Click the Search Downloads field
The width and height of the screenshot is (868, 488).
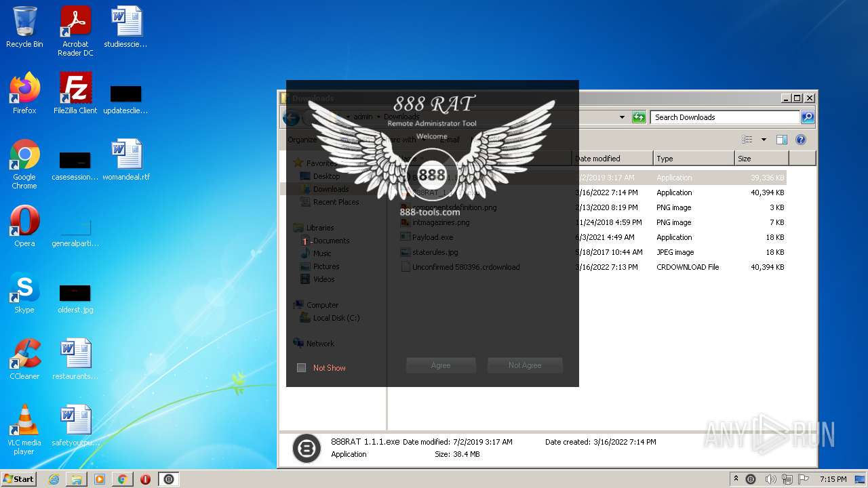[x=724, y=117]
